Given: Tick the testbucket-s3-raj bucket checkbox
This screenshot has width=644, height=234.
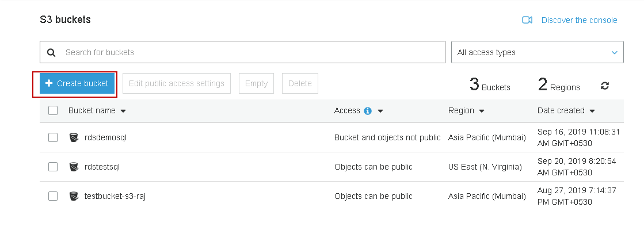Looking at the screenshot, I should [x=53, y=196].
